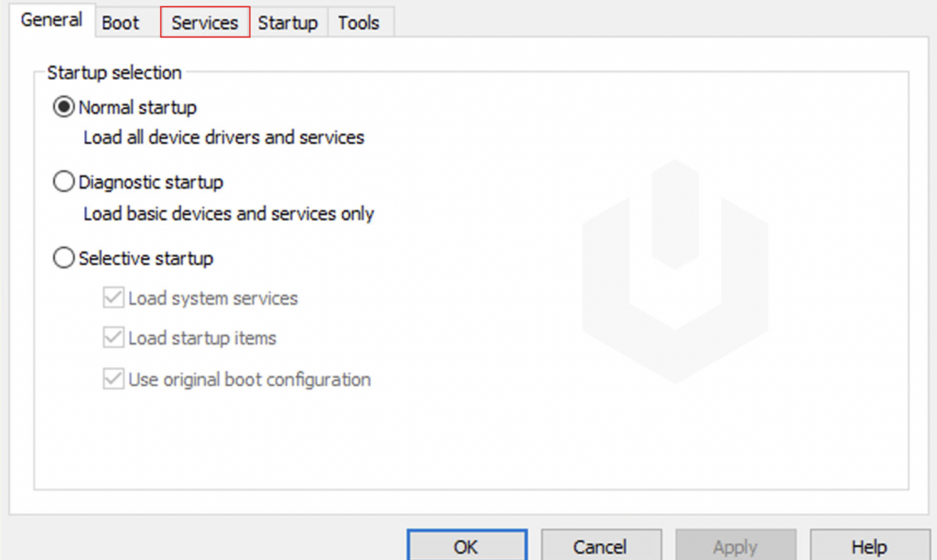Enable the Selective startup radio button

(x=64, y=259)
